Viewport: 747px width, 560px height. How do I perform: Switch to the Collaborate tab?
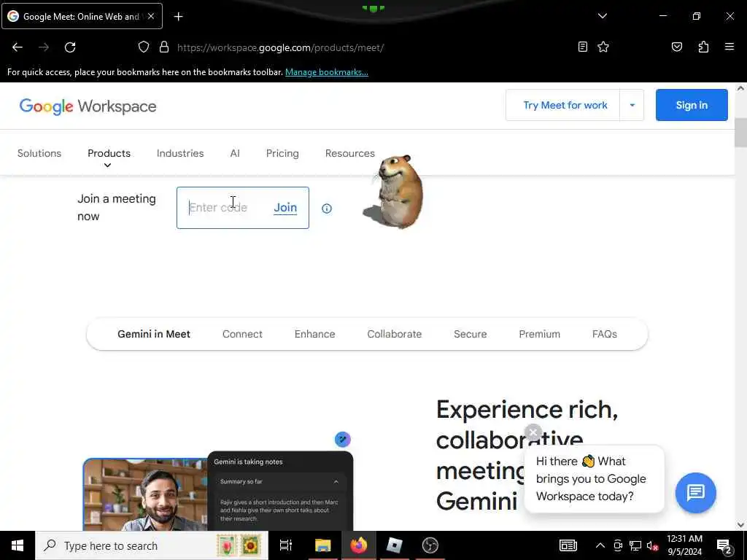[x=395, y=334]
